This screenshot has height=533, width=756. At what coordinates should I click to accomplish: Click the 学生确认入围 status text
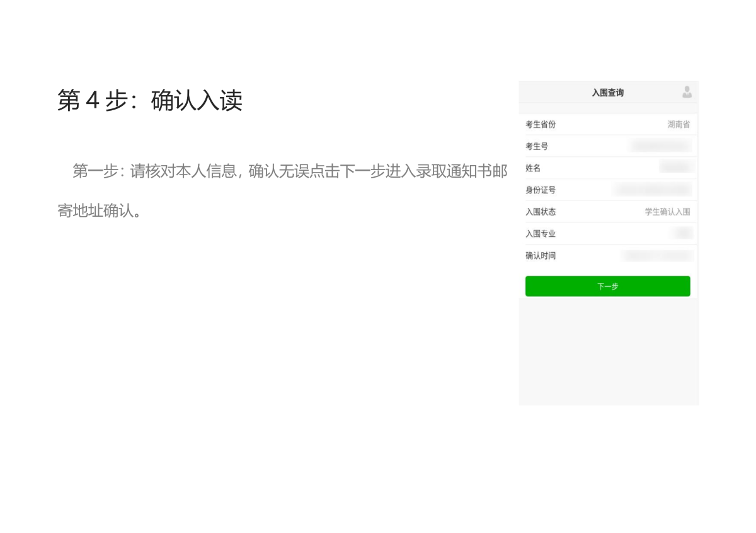pyautogui.click(x=667, y=212)
